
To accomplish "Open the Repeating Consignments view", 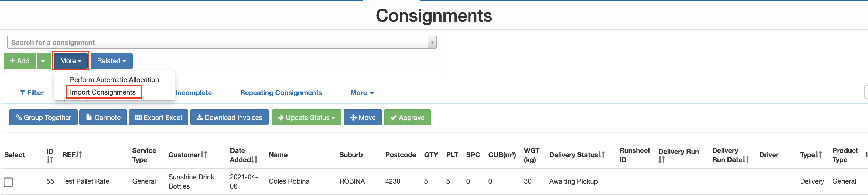I will point(281,92).
